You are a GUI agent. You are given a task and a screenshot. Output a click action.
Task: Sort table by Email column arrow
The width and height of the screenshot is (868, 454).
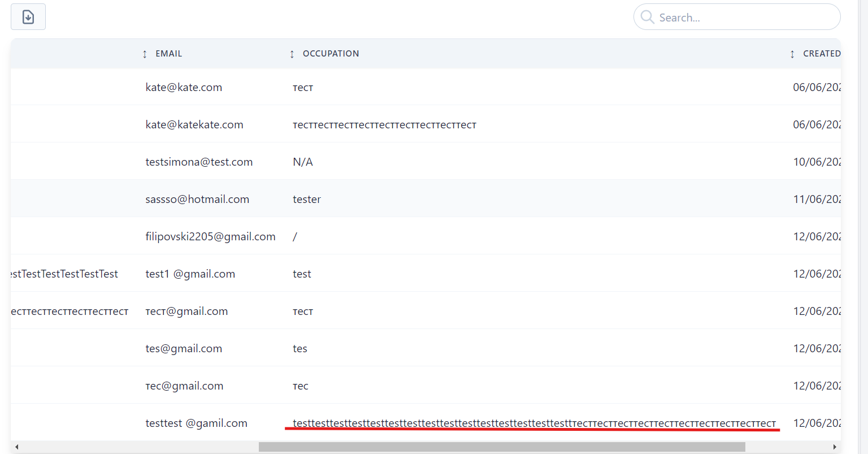145,54
